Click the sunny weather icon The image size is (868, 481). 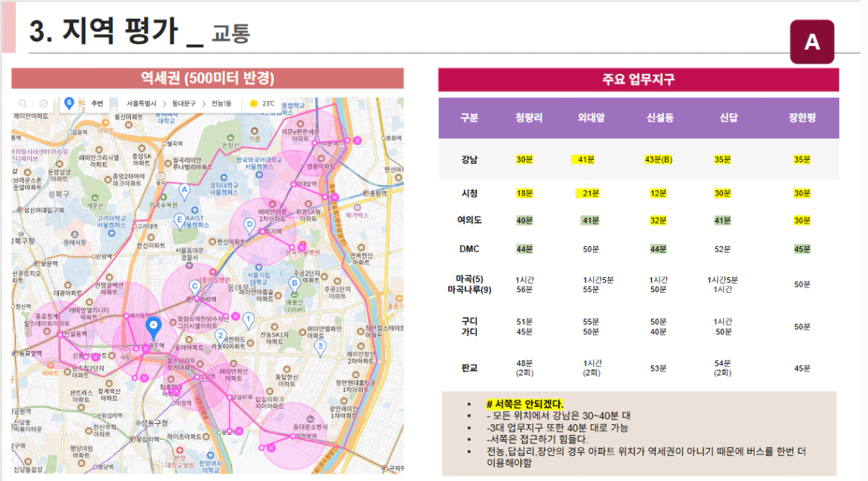pos(254,103)
